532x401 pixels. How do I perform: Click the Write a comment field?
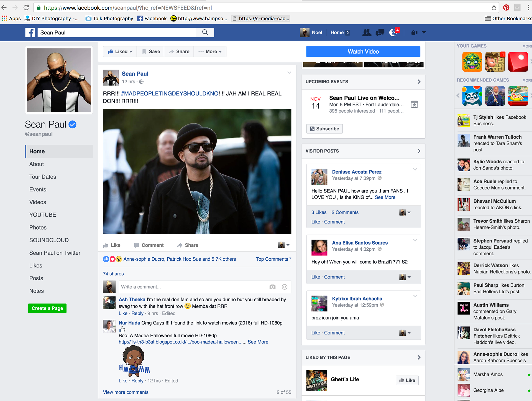[193, 287]
